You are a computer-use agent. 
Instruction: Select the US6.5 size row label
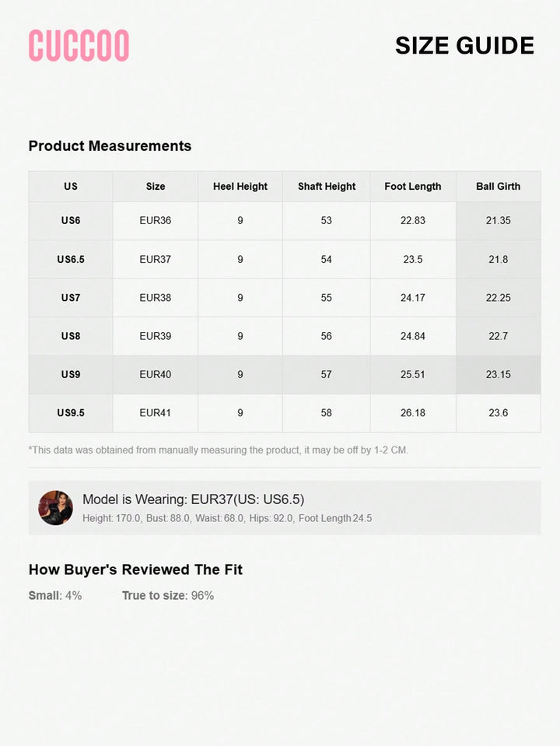point(71,259)
